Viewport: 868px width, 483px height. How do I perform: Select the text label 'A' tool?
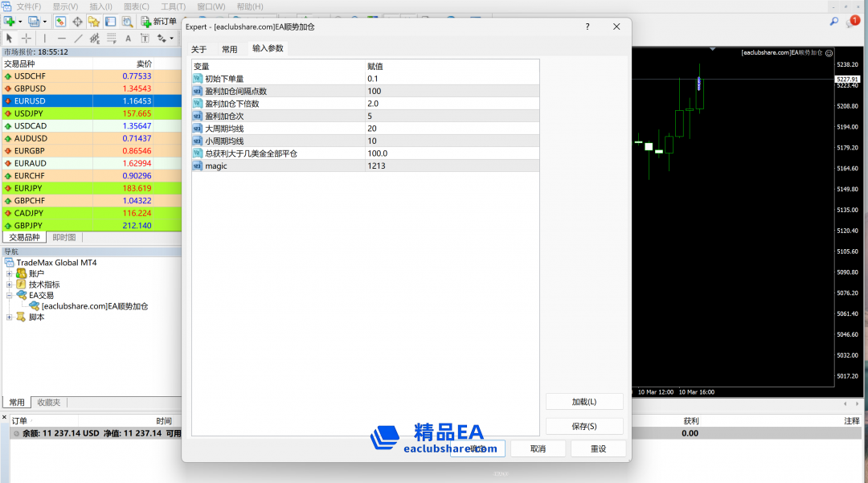[128, 38]
